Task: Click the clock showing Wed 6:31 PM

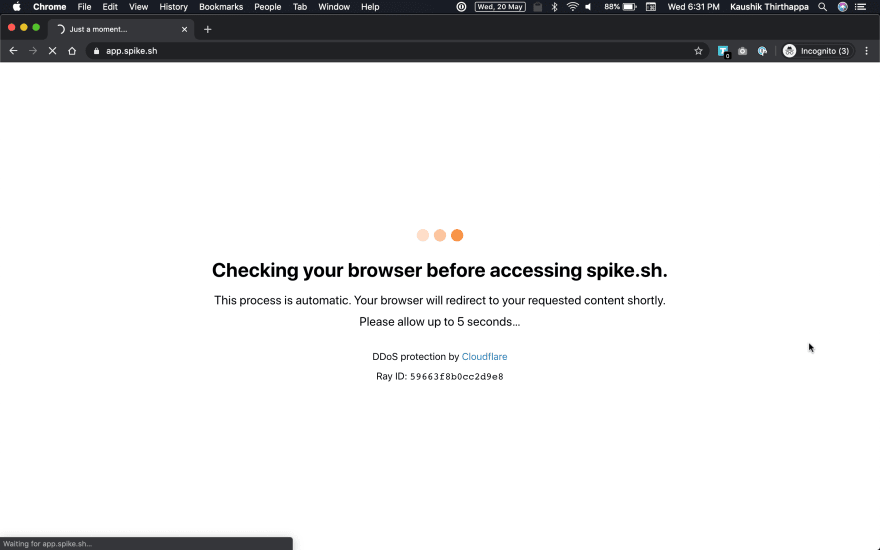Action: click(x=693, y=7)
